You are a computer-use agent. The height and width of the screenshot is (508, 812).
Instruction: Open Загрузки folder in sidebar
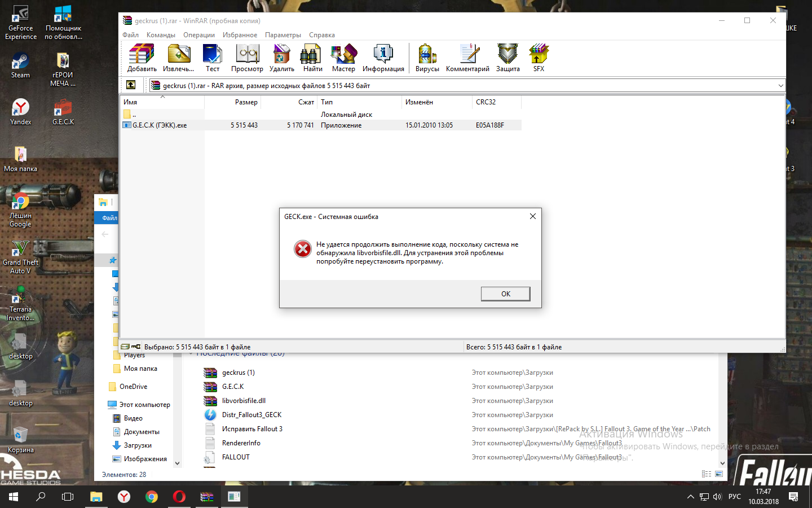point(138,445)
